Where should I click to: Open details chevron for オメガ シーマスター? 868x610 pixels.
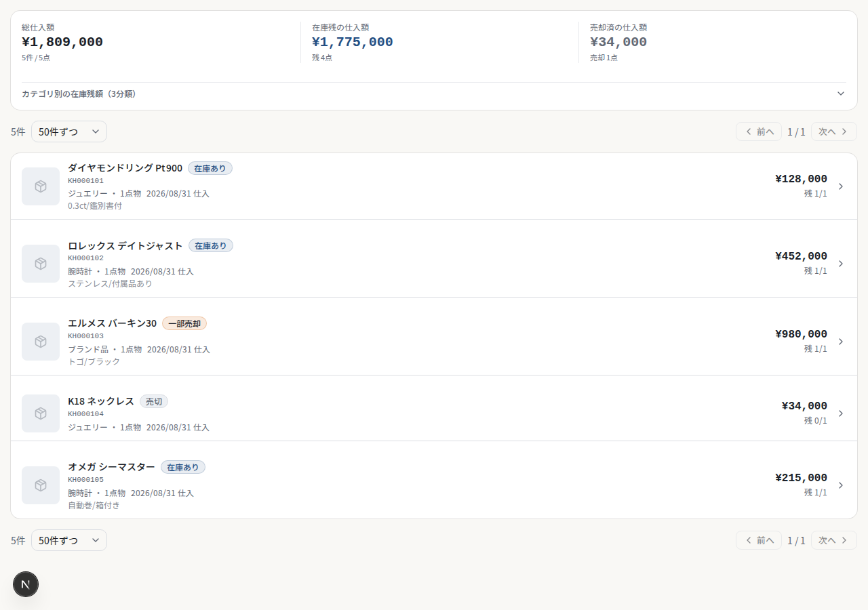[841, 485]
